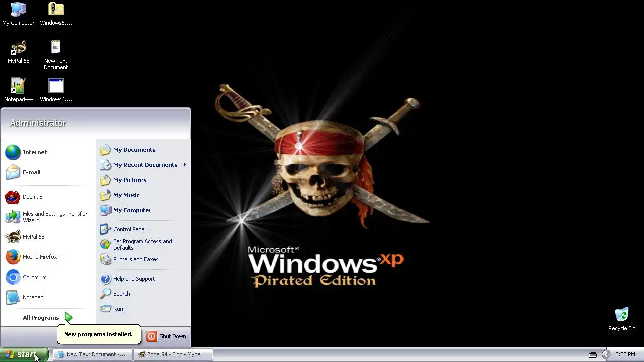Open Notepad from Start menu
644x362 pixels.
click(x=48, y=297)
